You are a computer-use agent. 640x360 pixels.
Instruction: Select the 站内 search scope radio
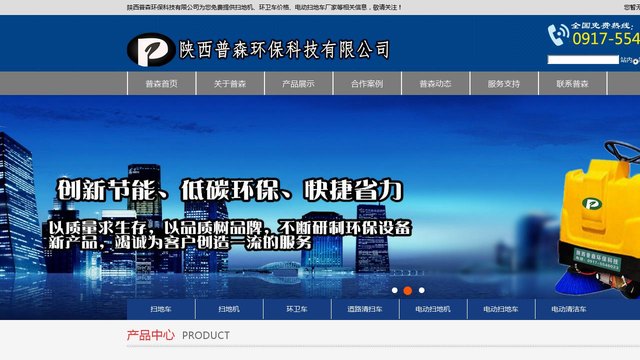(x=636, y=61)
